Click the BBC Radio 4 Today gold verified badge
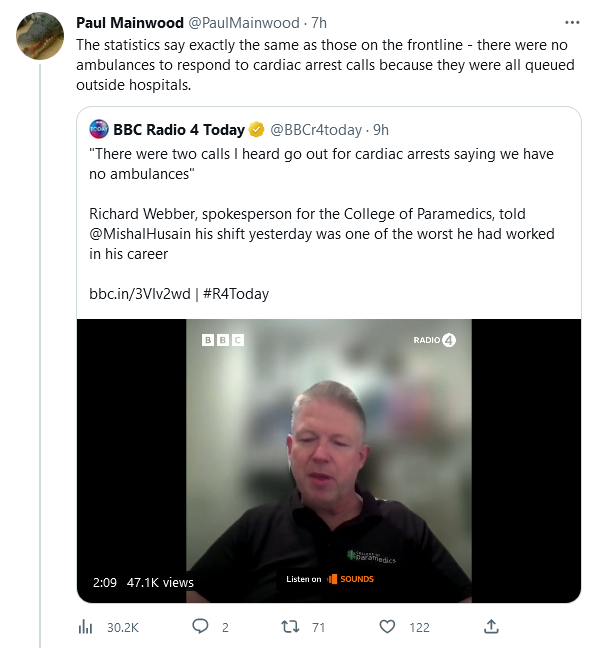 256,130
